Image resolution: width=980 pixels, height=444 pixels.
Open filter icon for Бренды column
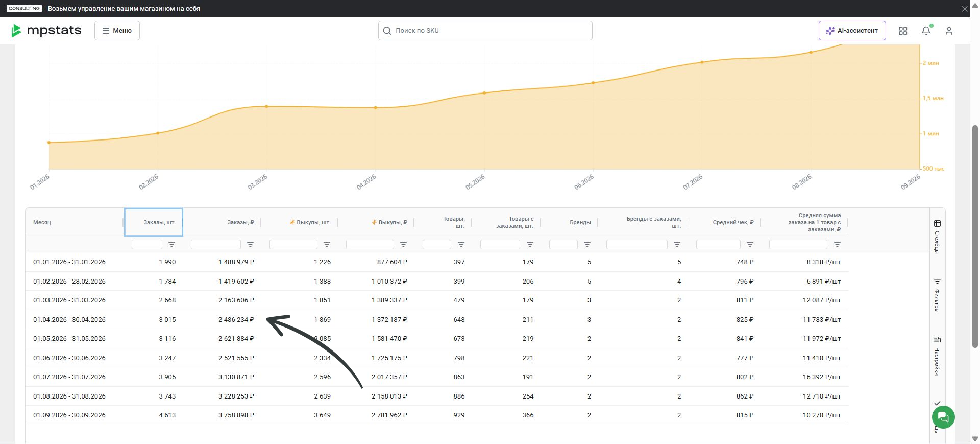click(587, 245)
